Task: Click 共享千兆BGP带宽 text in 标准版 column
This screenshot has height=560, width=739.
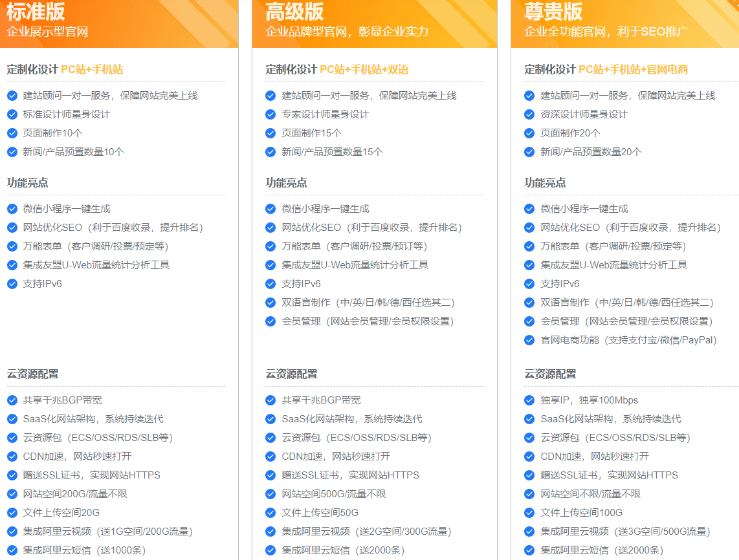Action: (62, 400)
